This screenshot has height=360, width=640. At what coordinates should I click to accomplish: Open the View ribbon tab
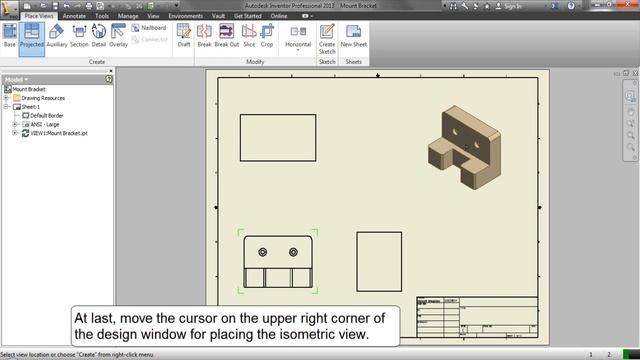[x=153, y=16]
